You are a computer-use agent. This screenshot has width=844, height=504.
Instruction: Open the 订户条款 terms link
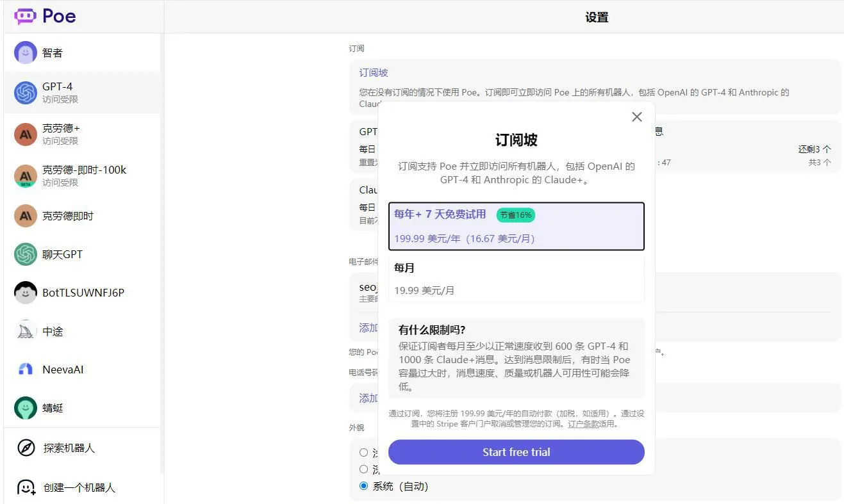click(x=583, y=424)
